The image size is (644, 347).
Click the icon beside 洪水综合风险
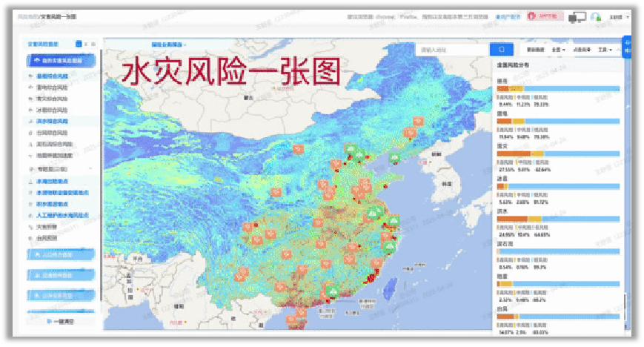coord(30,122)
